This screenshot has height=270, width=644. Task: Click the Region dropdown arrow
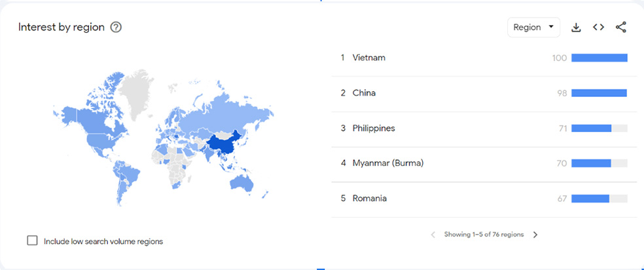[551, 28]
